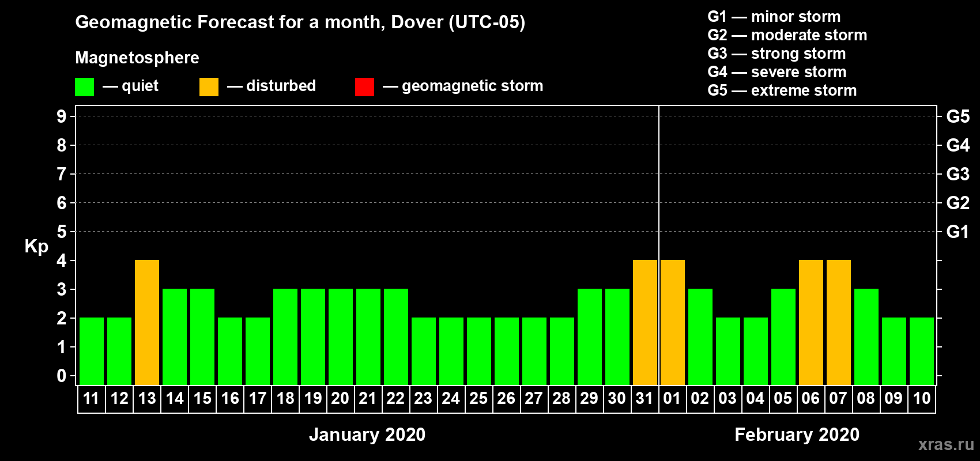Screen dimensions: 980x461
Task: Click date label 12 on the axis
Action: pos(119,399)
